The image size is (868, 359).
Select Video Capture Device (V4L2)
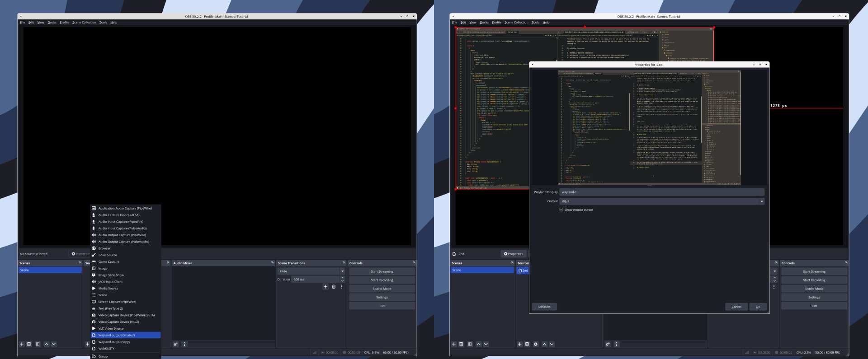(126, 322)
